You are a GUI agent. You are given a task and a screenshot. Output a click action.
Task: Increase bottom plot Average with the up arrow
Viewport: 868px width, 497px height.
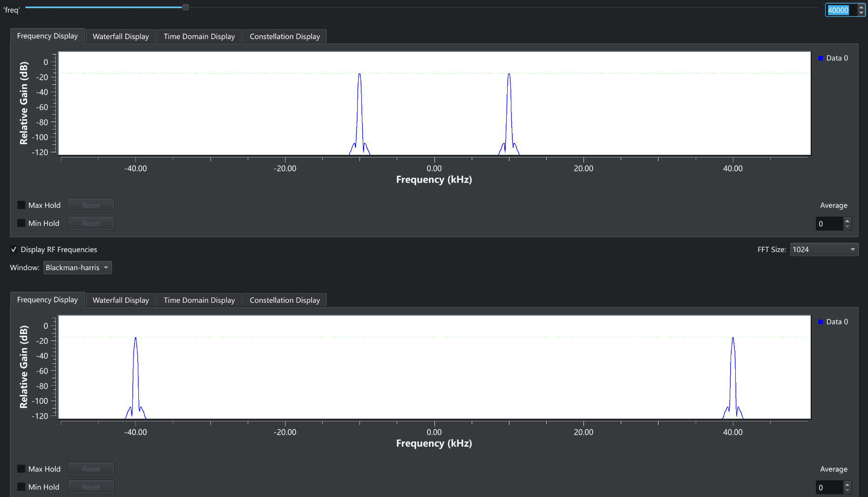[847, 484]
